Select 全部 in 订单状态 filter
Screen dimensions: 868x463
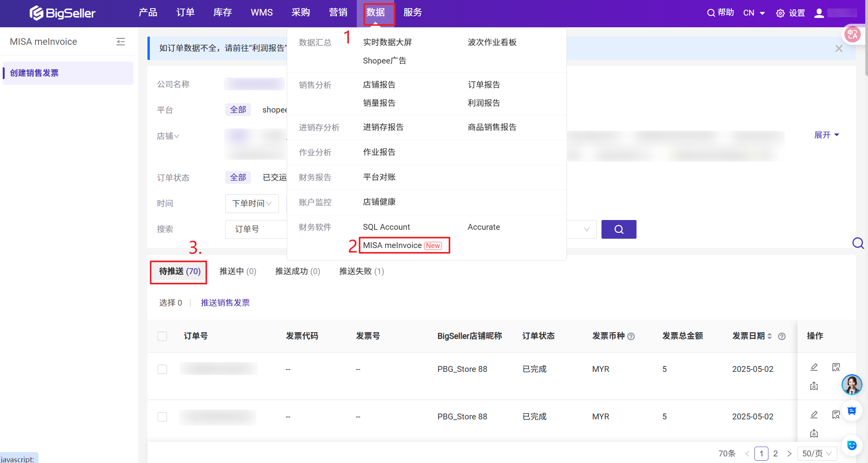(x=238, y=178)
